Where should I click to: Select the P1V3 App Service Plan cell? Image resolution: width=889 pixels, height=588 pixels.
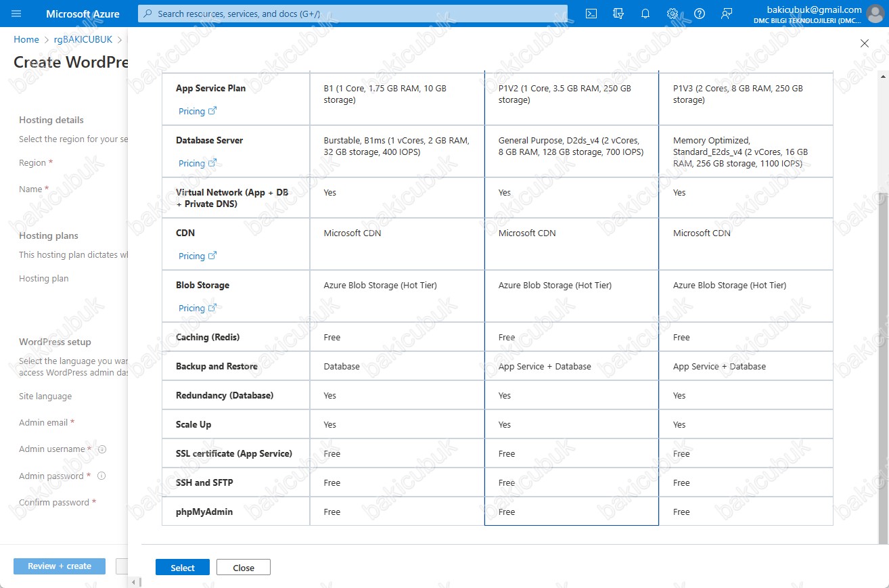(746, 99)
